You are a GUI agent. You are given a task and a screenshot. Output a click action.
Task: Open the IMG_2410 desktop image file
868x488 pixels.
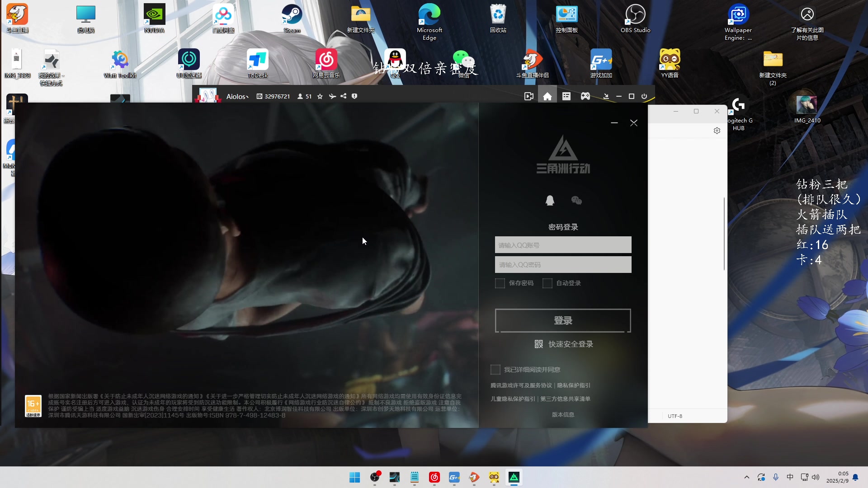point(807,109)
